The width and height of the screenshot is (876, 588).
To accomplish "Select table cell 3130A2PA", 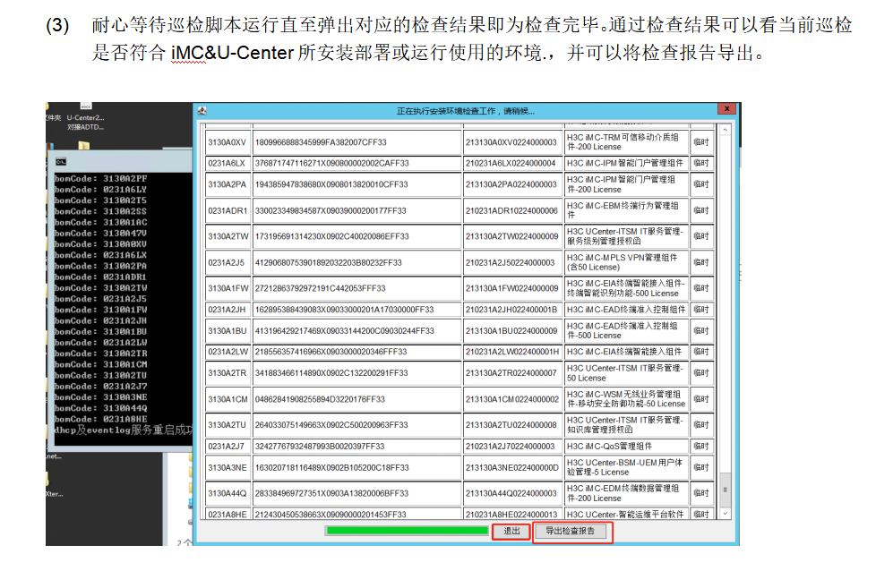I will [228, 184].
